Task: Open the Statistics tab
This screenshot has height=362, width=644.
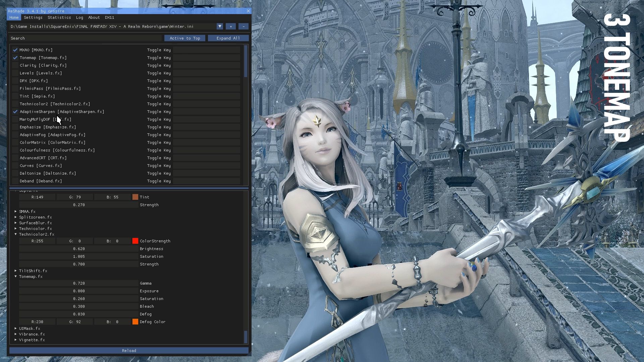Action: (59, 17)
